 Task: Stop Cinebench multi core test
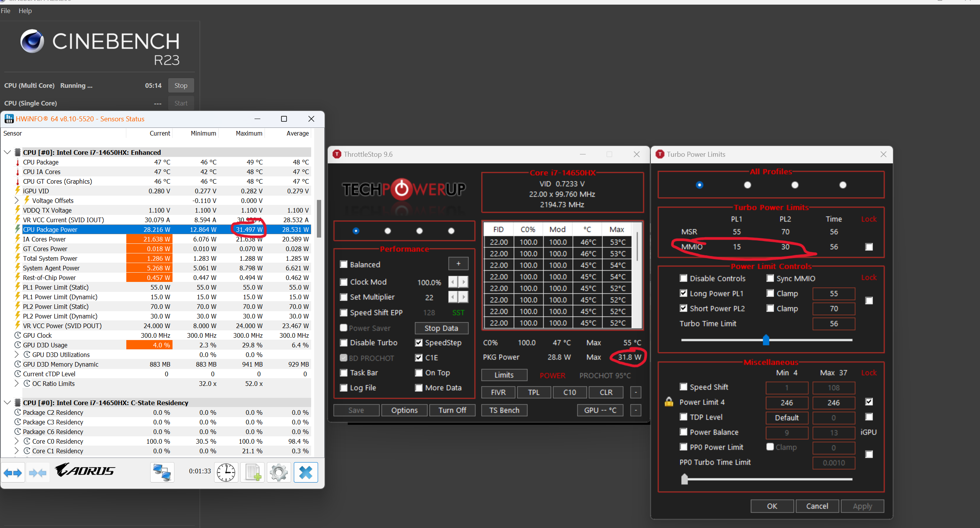click(181, 85)
